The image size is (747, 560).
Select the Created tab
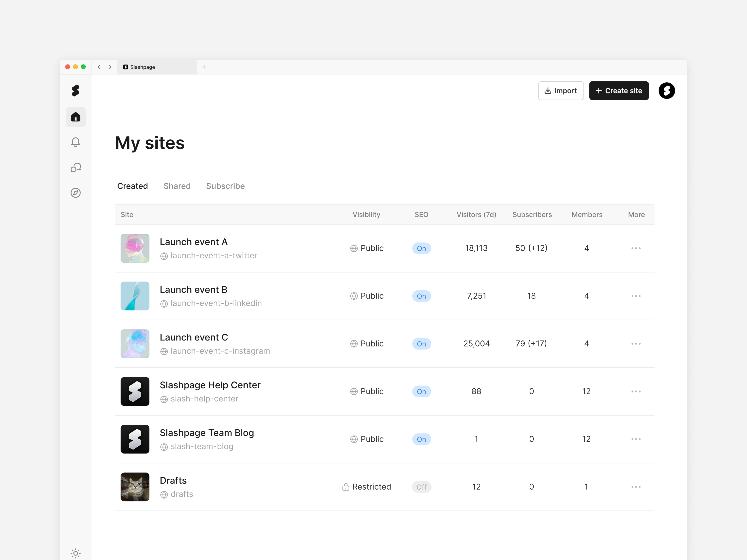pyautogui.click(x=132, y=186)
